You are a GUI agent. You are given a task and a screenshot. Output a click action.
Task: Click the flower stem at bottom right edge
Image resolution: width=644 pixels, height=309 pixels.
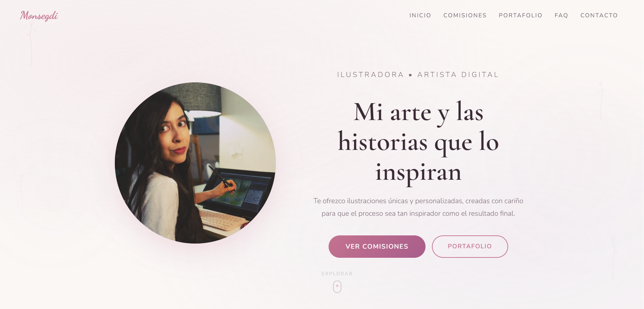point(613,258)
